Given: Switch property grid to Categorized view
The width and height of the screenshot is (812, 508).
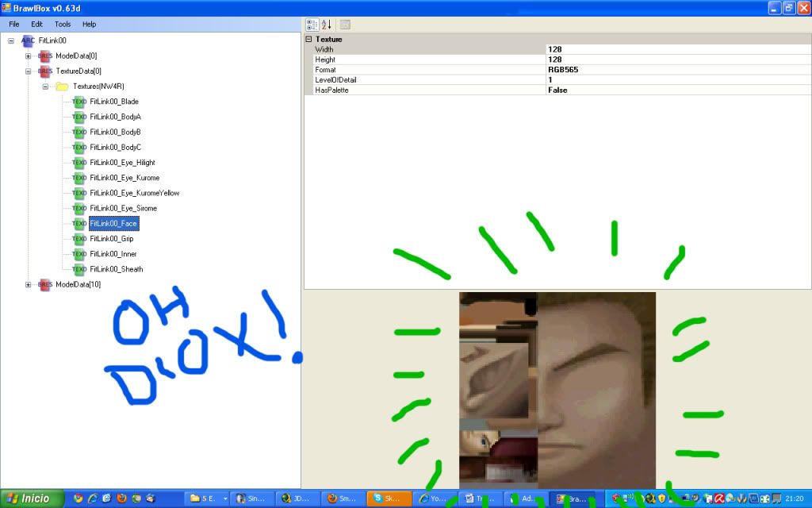Looking at the screenshot, I should pos(312,25).
